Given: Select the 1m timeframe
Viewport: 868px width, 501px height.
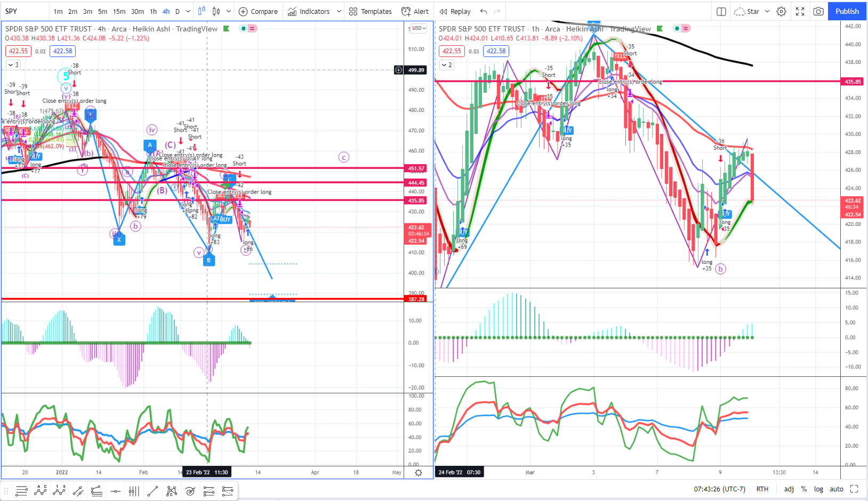Looking at the screenshot, I should [58, 11].
